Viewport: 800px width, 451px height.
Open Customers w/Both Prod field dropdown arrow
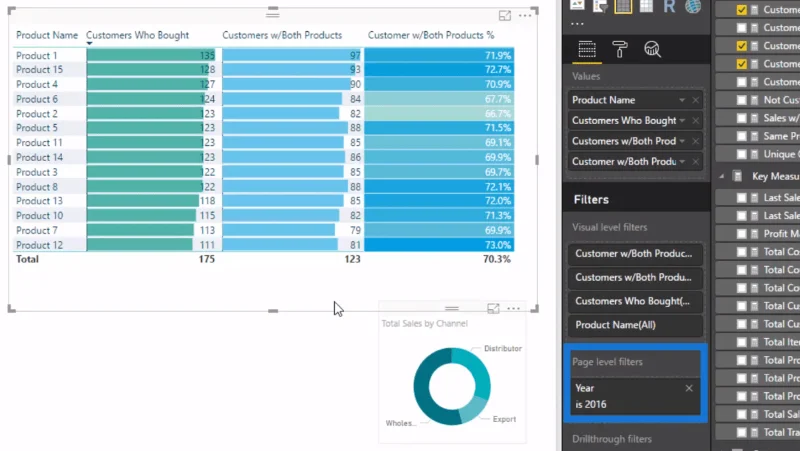682,141
